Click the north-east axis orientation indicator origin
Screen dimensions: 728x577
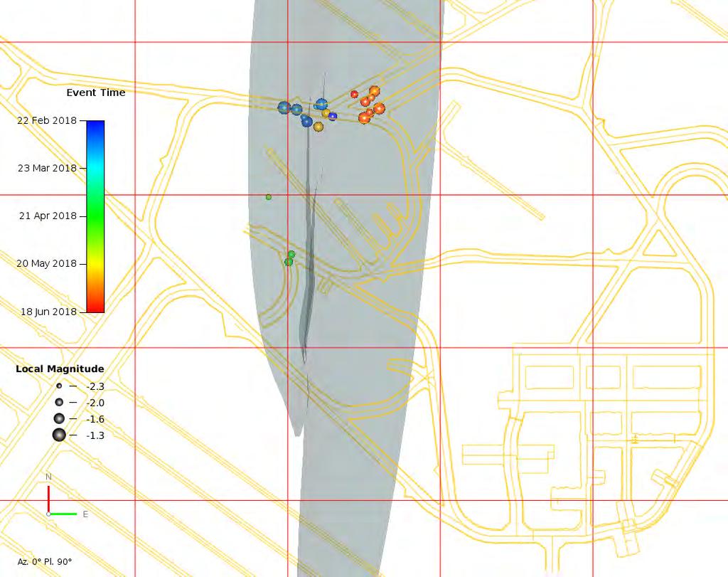(49, 514)
